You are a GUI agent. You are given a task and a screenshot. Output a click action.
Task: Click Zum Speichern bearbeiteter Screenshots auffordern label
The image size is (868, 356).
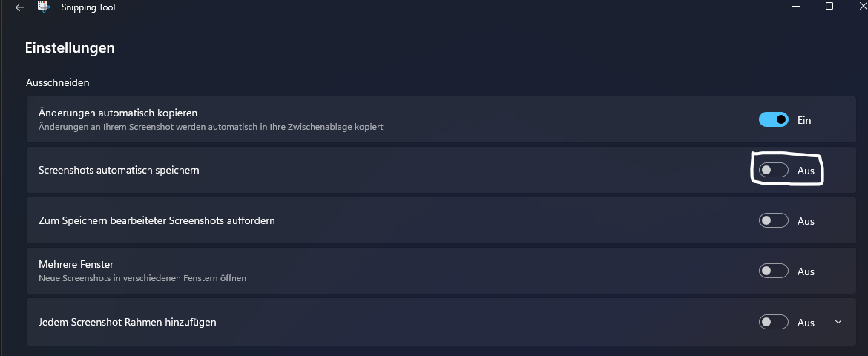coord(157,220)
